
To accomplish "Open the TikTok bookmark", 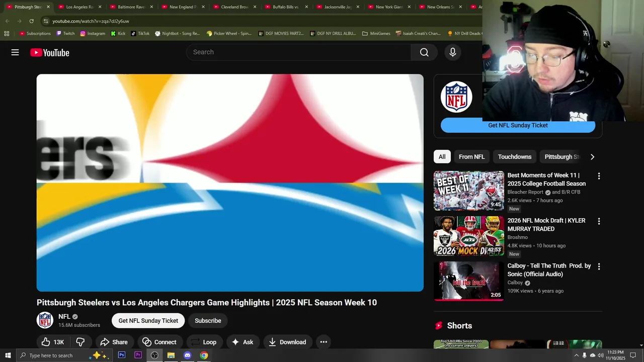I will pos(140,34).
